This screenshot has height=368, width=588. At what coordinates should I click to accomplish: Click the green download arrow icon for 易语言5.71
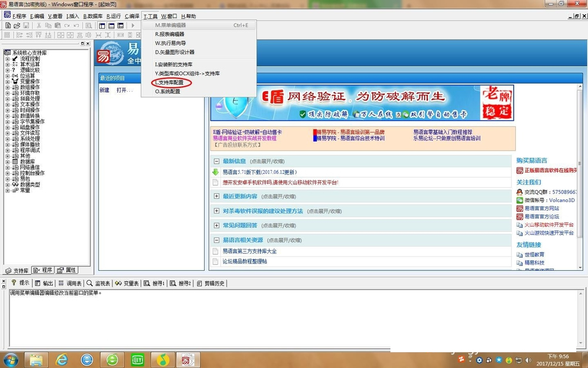tap(216, 172)
